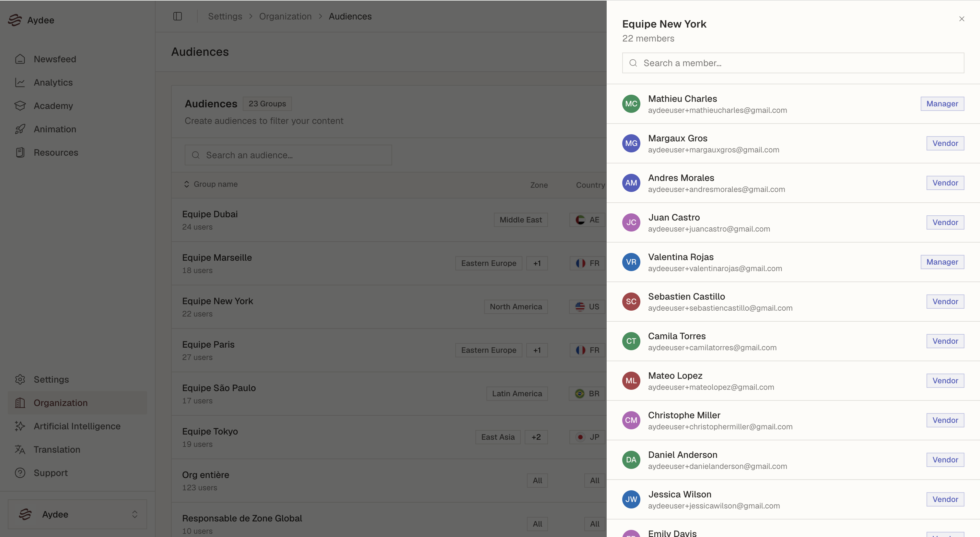Image resolution: width=980 pixels, height=537 pixels.
Task: Click the Translation language icon
Action: [20, 449]
